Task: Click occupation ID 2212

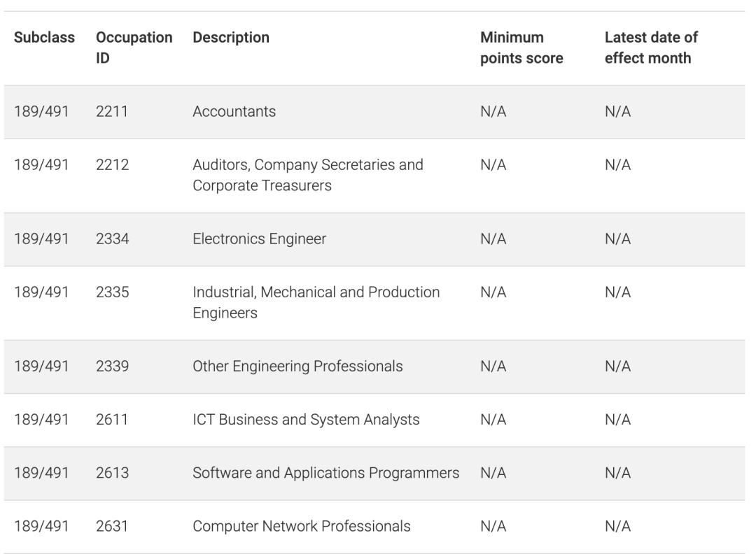Action: pos(112,165)
